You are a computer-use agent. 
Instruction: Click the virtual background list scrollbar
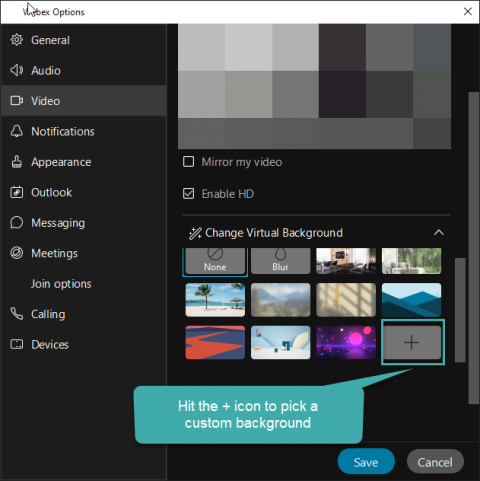(x=460, y=310)
